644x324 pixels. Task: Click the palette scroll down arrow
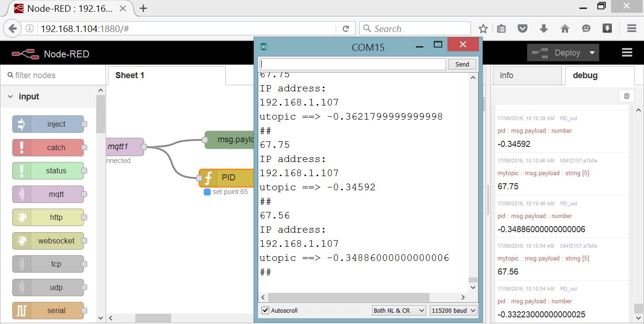pos(100,318)
